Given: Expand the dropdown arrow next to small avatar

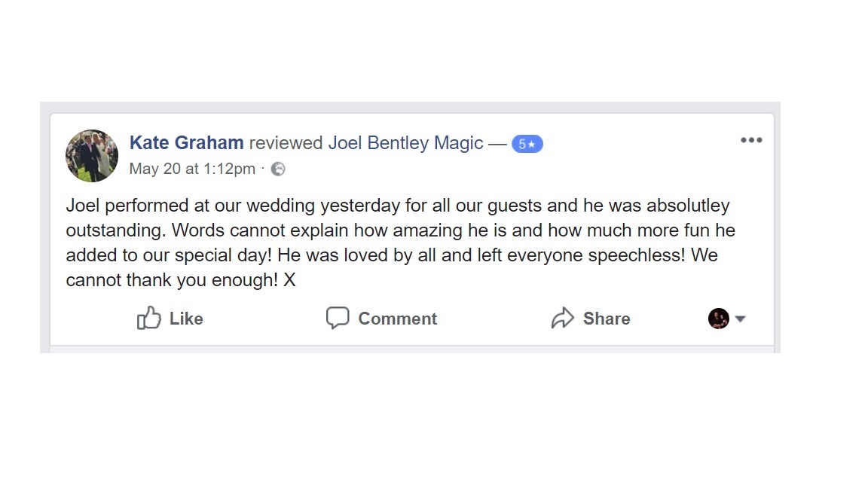Looking at the screenshot, I should pyautogui.click(x=740, y=319).
